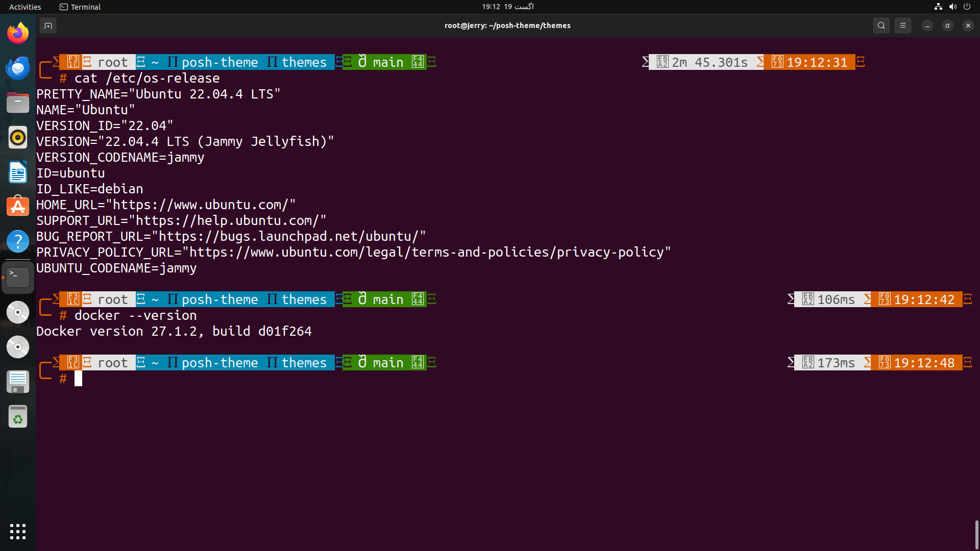Open the clock and calendar in the top bar

point(508,7)
